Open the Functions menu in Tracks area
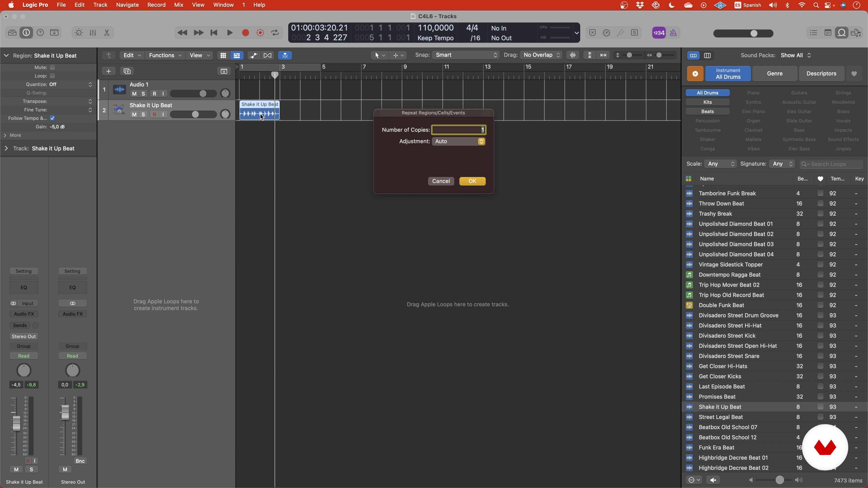868x488 pixels. (165, 55)
